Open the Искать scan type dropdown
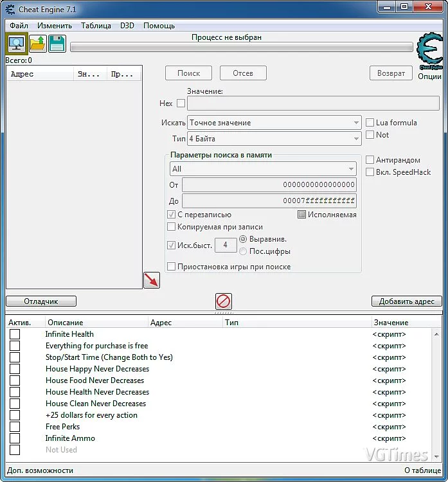 pyautogui.click(x=274, y=123)
